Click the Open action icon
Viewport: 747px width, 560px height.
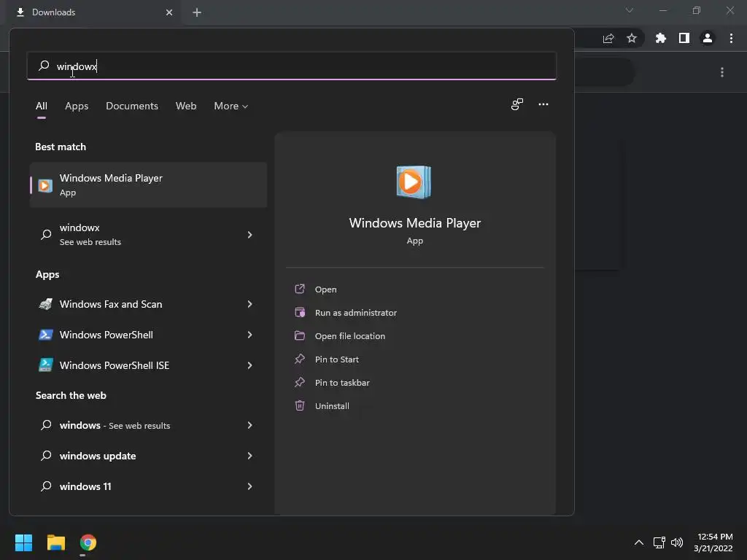pyautogui.click(x=300, y=289)
